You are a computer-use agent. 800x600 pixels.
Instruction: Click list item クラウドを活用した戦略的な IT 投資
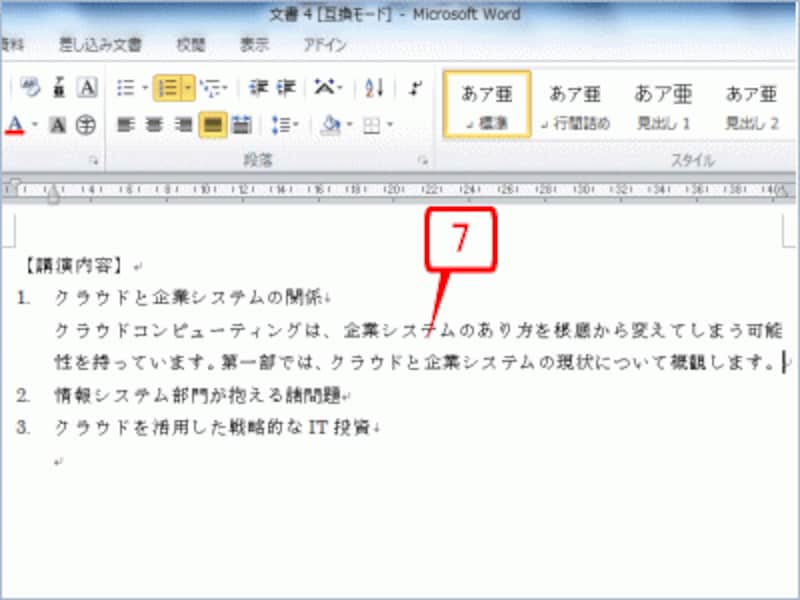click(x=212, y=428)
